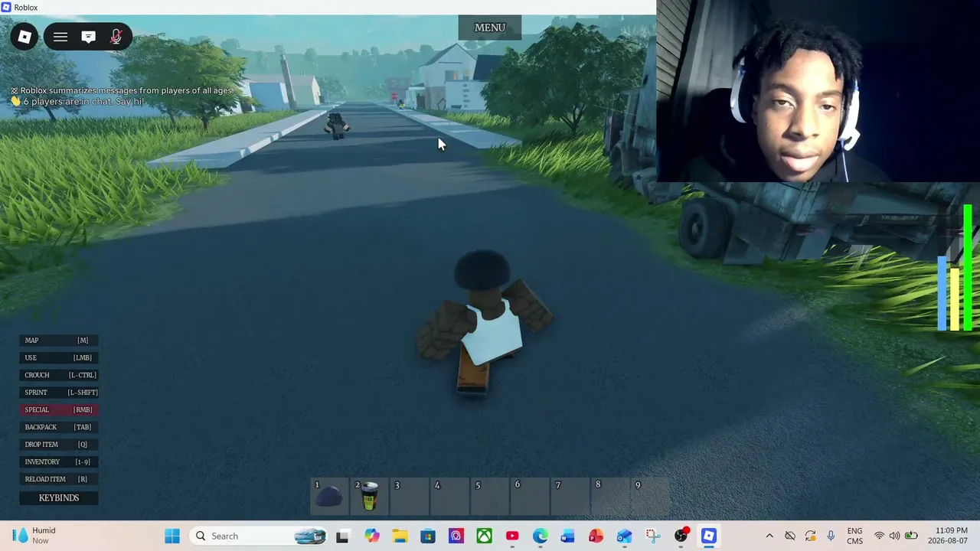Click the green status bar

tap(968, 268)
